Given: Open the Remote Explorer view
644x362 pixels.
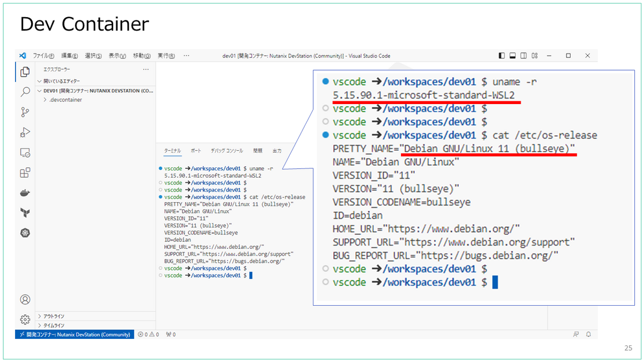Looking at the screenshot, I should coord(25,153).
